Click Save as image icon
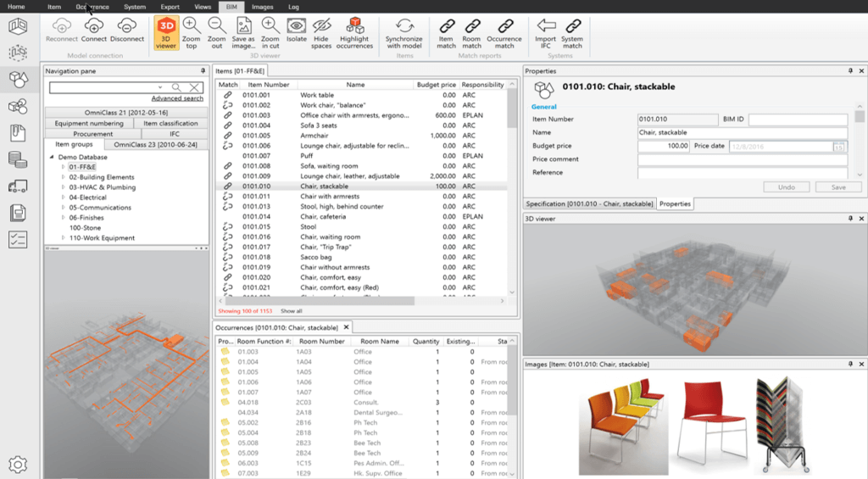Image resolution: width=868 pixels, height=479 pixels. [243, 32]
